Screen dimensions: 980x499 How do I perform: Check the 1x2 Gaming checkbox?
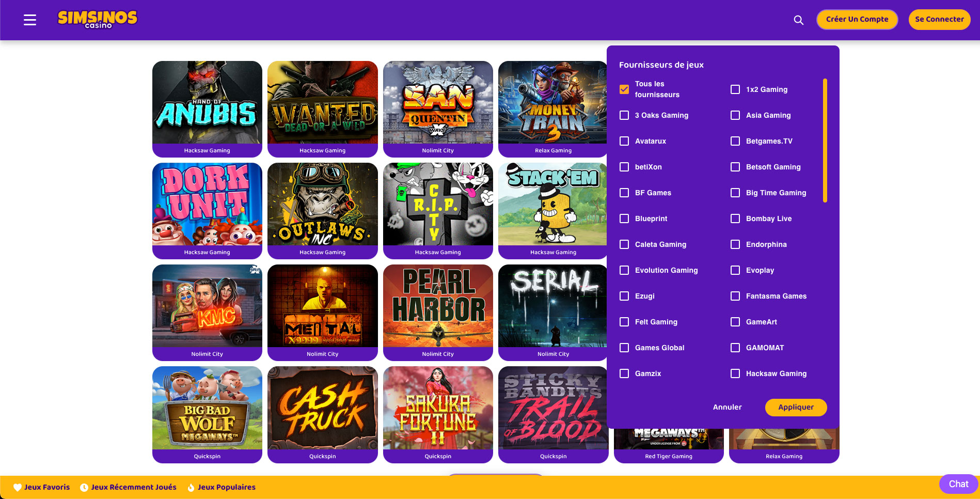coord(735,89)
